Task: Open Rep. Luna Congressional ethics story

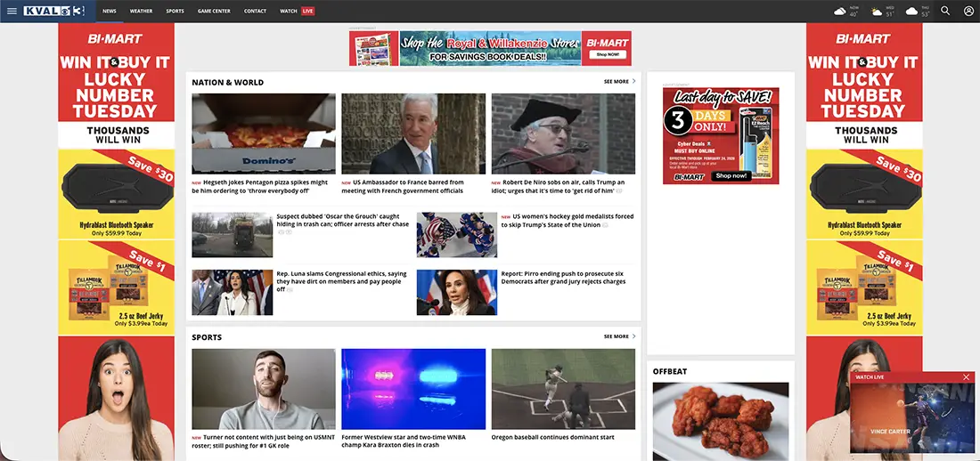Action: 342,281
